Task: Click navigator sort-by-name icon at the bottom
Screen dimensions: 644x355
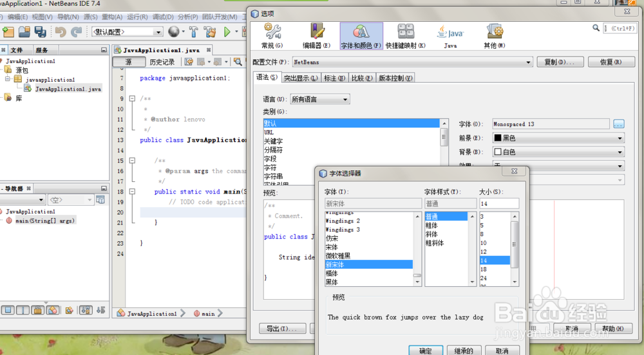Action: tap(86, 311)
